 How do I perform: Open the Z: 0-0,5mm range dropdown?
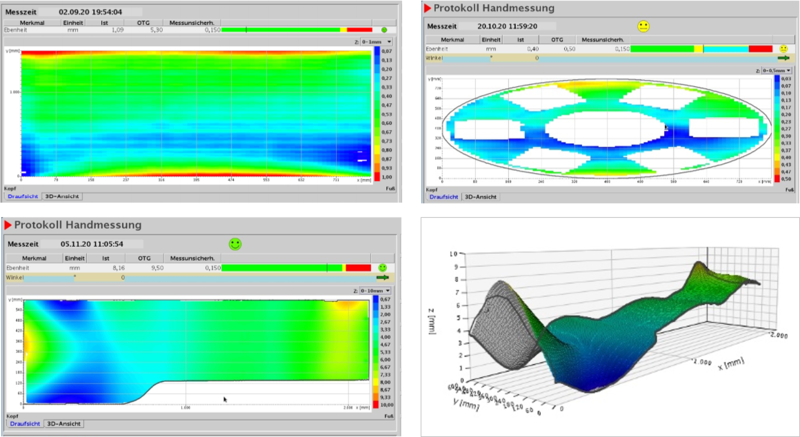[x=777, y=70]
